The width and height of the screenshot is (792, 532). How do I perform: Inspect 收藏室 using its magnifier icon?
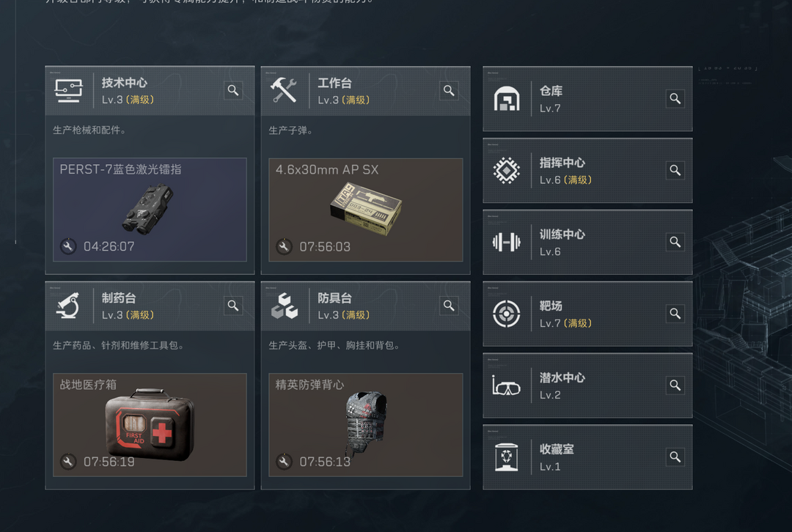(x=675, y=457)
